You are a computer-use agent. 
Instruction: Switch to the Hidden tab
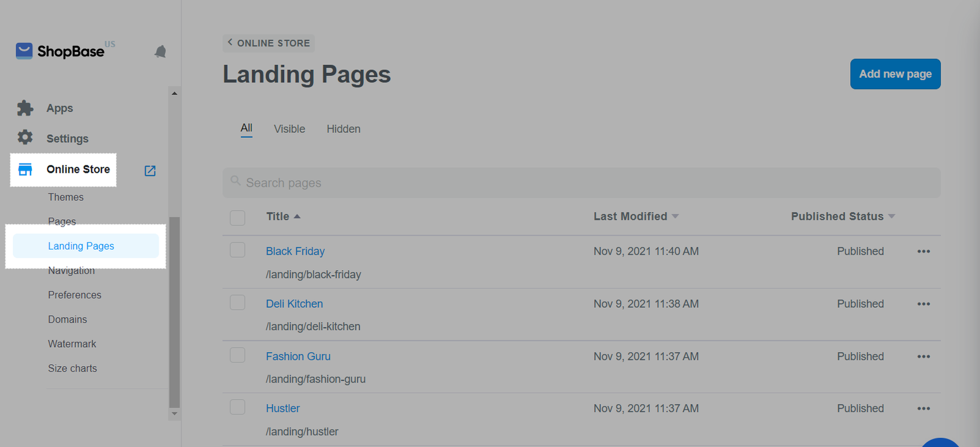point(343,129)
